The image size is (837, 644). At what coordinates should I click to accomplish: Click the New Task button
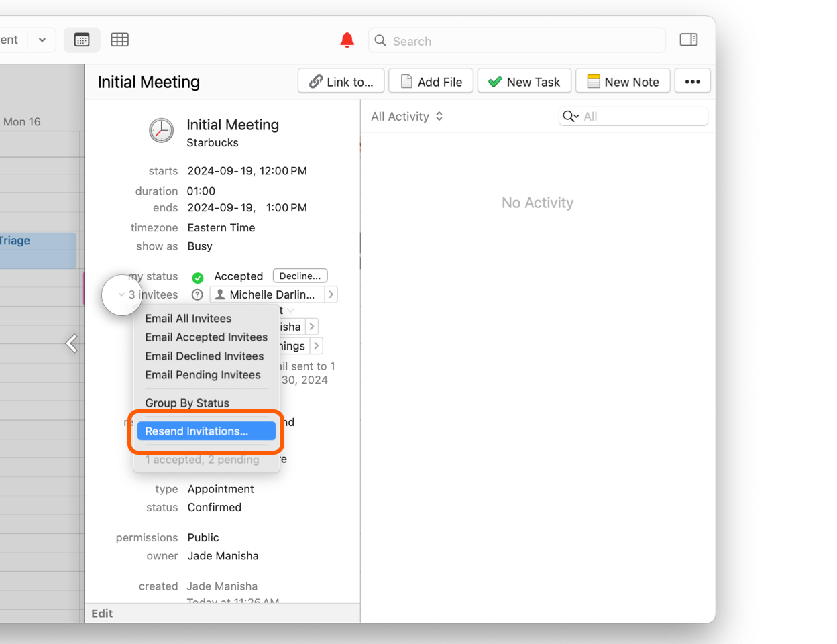tap(524, 82)
